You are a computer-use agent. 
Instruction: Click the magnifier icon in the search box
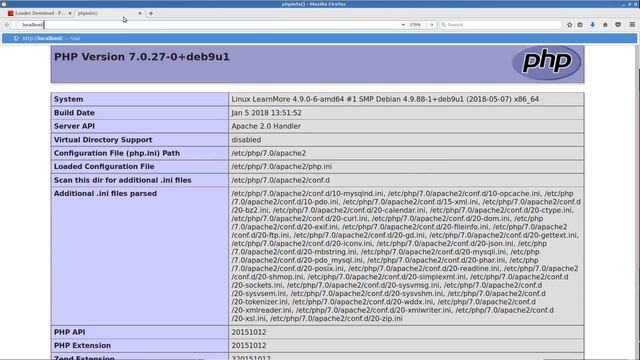(444, 25)
